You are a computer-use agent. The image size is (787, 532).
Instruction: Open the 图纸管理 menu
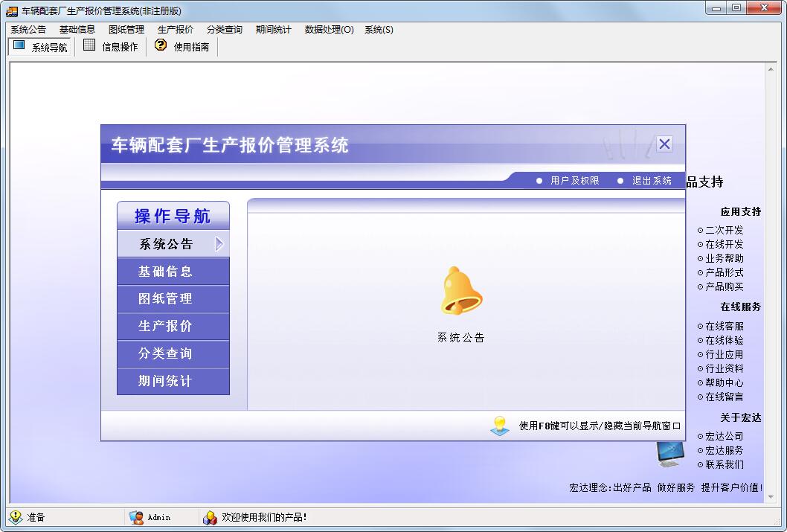[x=126, y=30]
